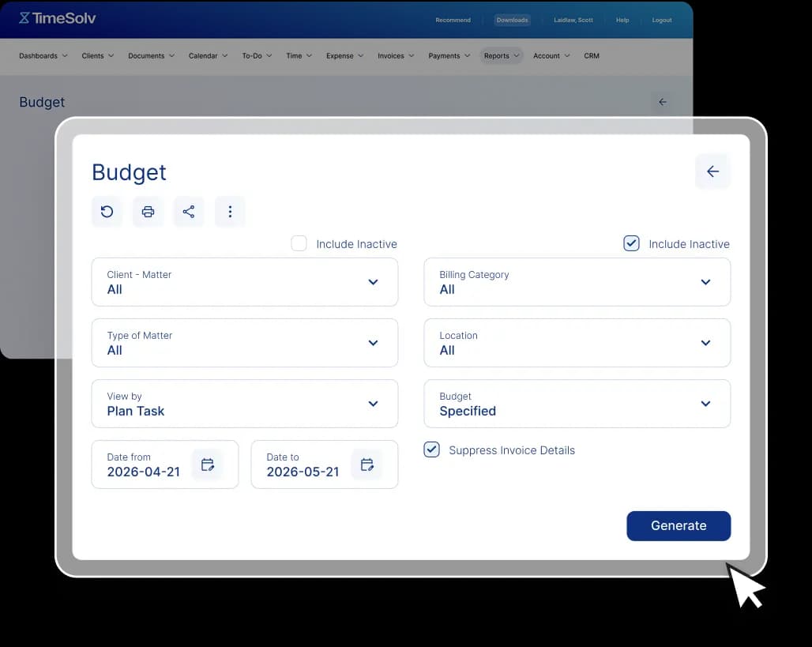Uncheck Include Inactive above Billing Category
Image resolution: width=812 pixels, height=647 pixels.
pyautogui.click(x=631, y=243)
